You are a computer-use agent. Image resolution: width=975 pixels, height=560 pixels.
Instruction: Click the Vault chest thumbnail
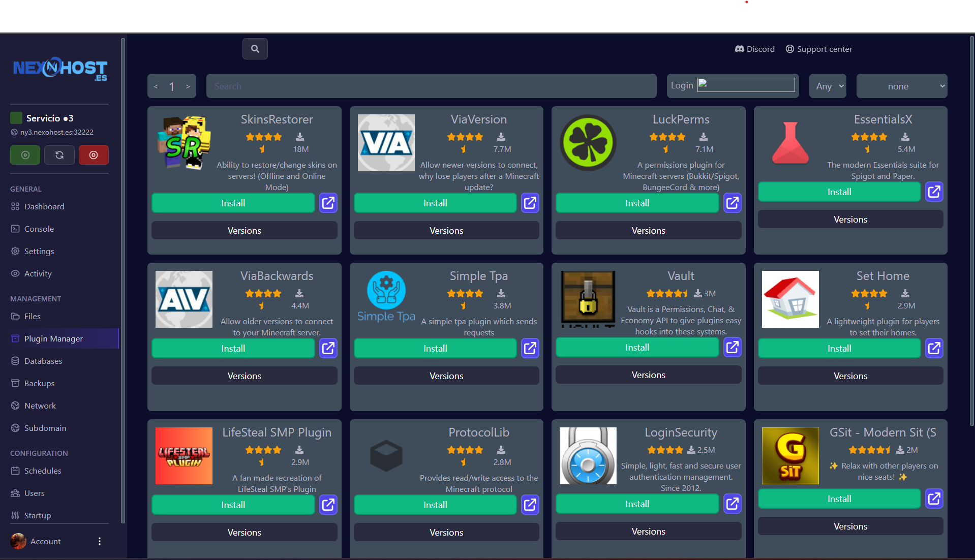[588, 299]
